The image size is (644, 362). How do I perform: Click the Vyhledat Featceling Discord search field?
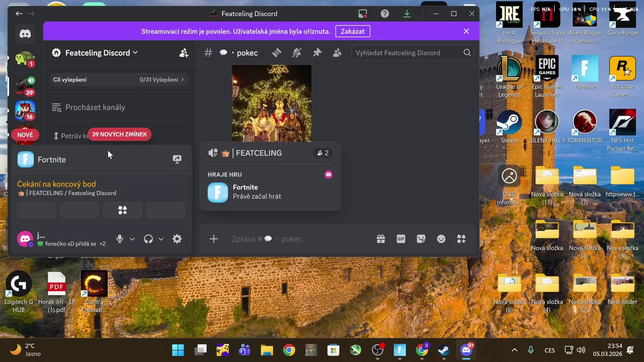[413, 53]
